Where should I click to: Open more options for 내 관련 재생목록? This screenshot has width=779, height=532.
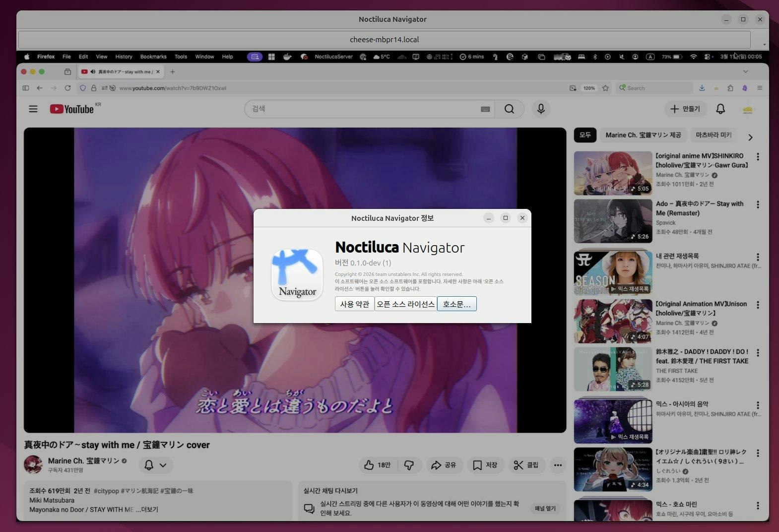click(758, 257)
